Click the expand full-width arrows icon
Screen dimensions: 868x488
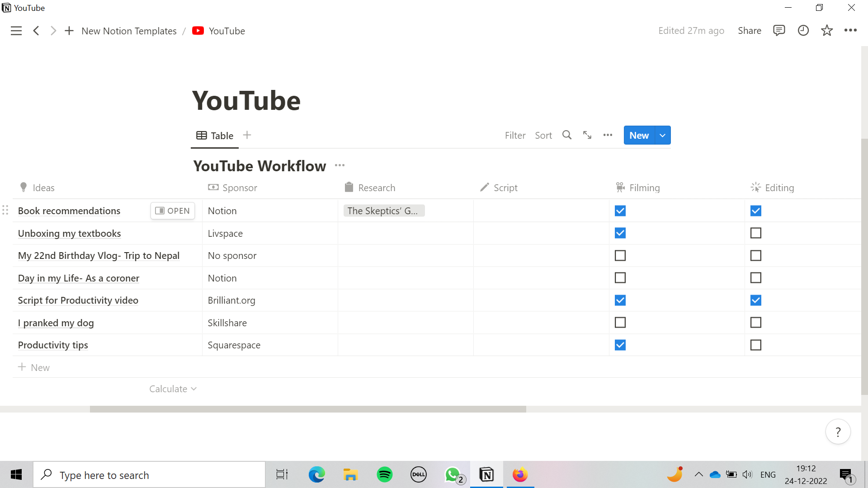587,135
